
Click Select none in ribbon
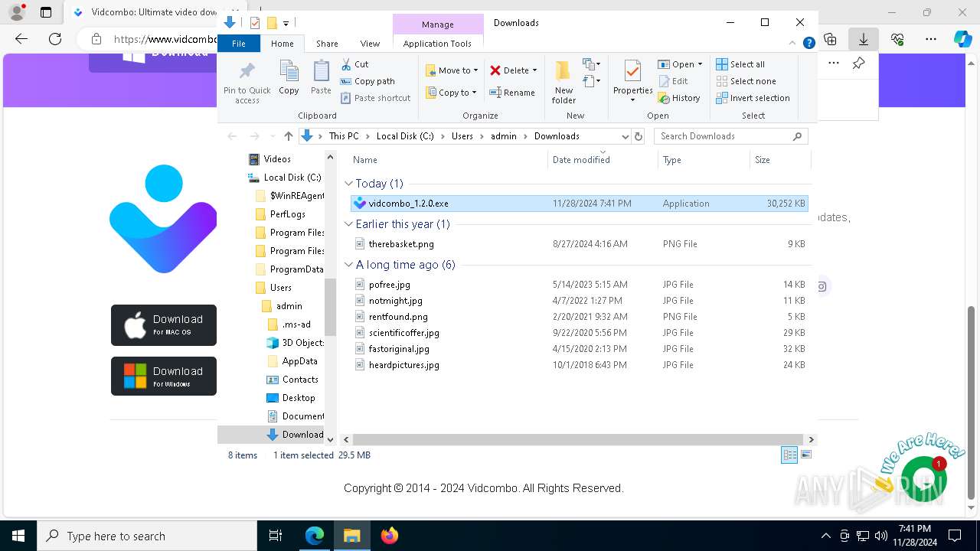[746, 81]
